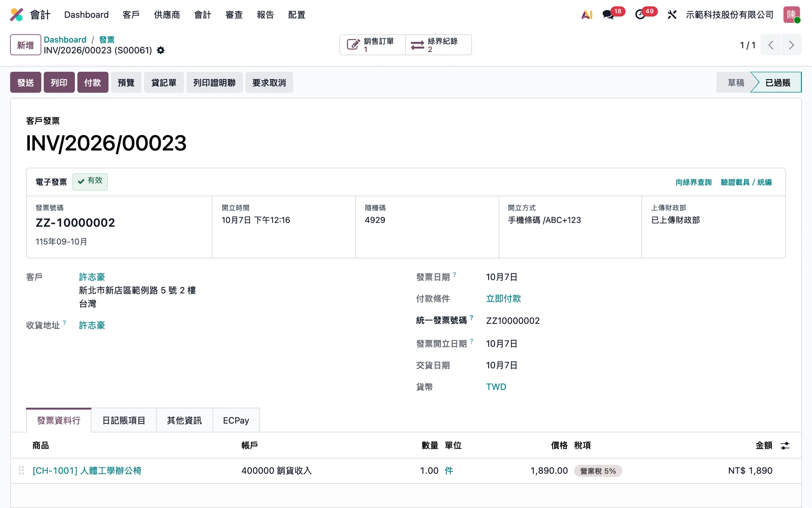Open the AI assistant icon
This screenshot has width=812, height=508.
tap(587, 15)
